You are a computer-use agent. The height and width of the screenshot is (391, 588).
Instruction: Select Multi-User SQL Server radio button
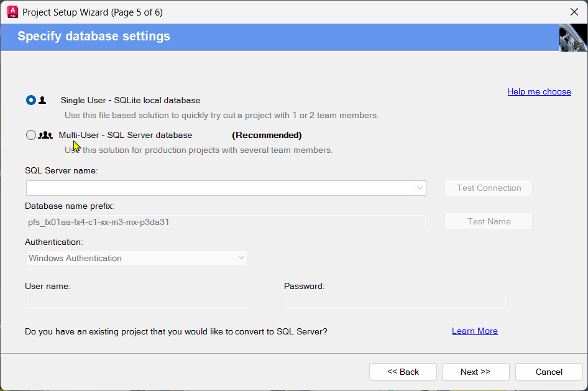(31, 135)
